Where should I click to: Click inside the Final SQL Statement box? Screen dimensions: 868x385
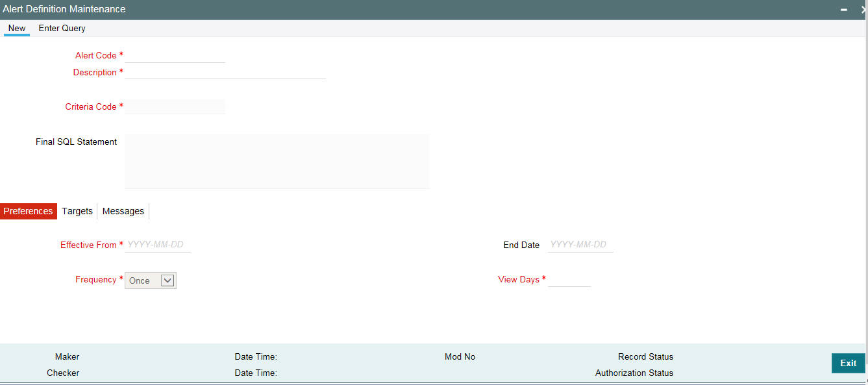coord(277,161)
